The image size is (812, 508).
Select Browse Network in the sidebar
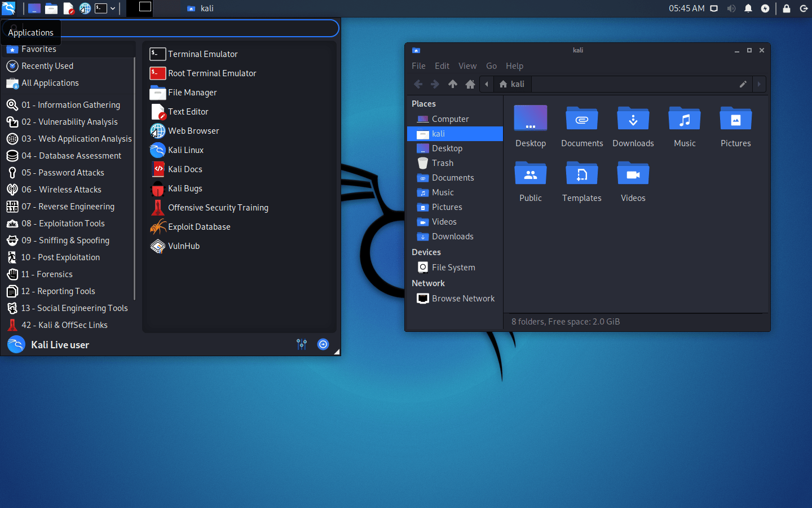[x=462, y=299]
